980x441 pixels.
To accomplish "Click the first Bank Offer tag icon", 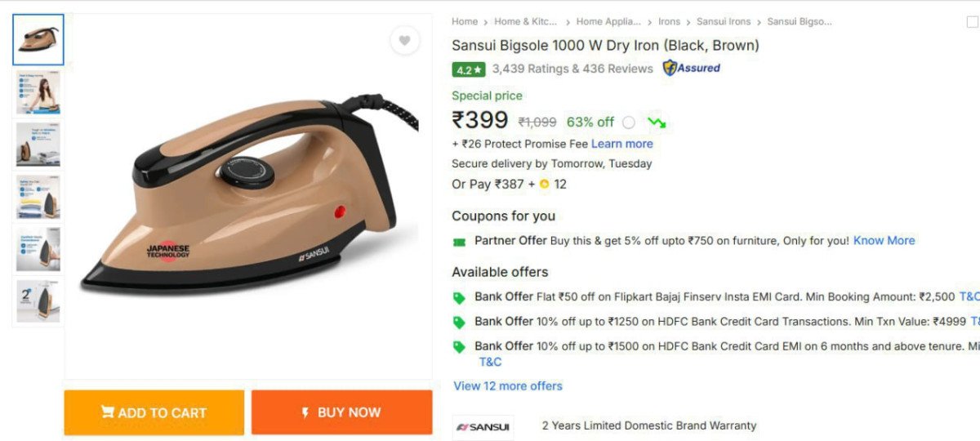I will tap(459, 298).
